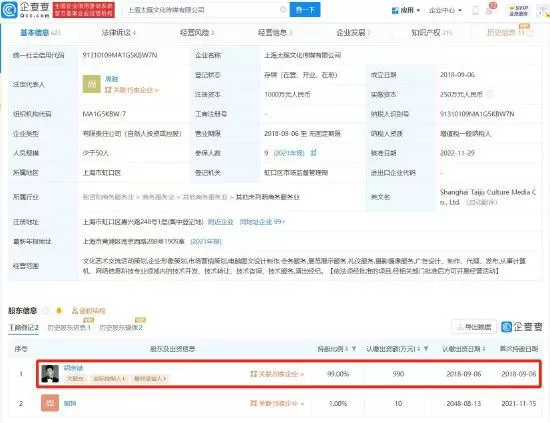The image size is (550, 423).
Task: Open the 股权结构 chart link
Action: pos(88,311)
